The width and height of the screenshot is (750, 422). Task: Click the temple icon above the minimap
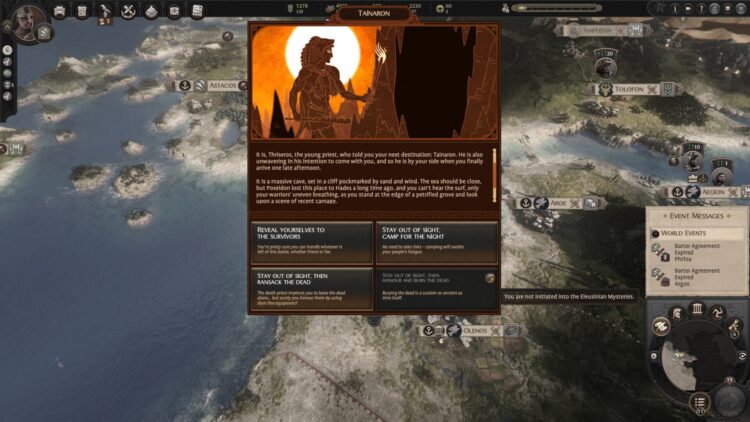(x=699, y=310)
